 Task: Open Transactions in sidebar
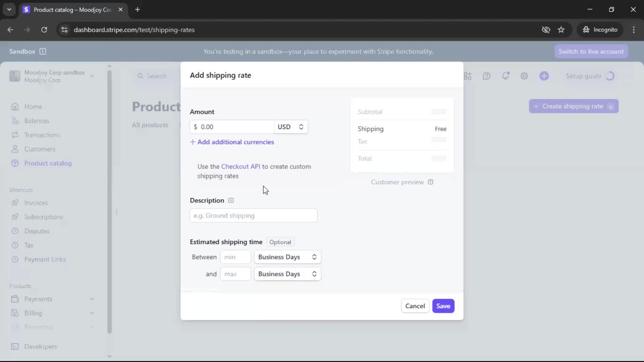pyautogui.click(x=42, y=135)
